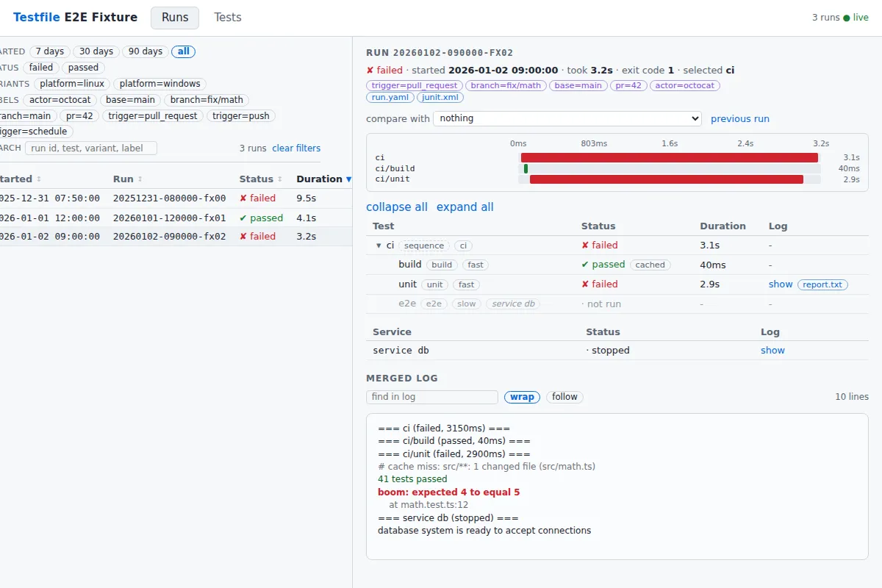Viewport: 882px width, 588px height.
Task: Open the Tests tab
Action: tap(228, 18)
